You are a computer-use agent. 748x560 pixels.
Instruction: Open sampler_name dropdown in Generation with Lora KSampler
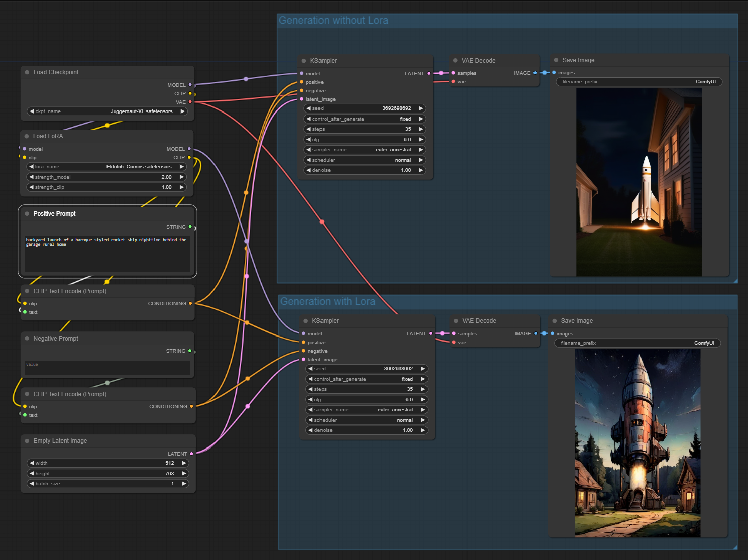[367, 410]
